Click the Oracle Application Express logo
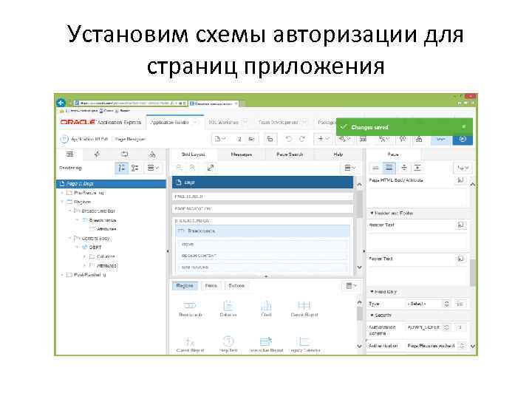The height and width of the screenshot is (399, 532). pos(100,122)
